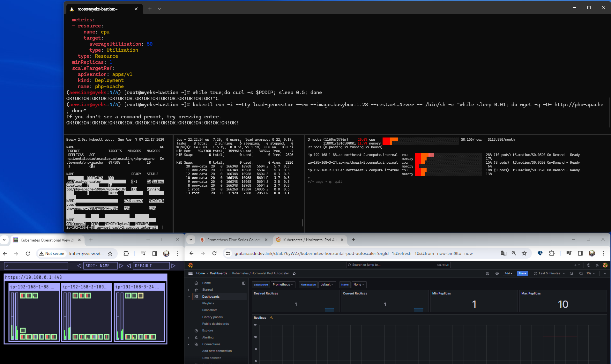
Task: Open zoom magnifier in Grafana address bar
Action: click(x=514, y=253)
